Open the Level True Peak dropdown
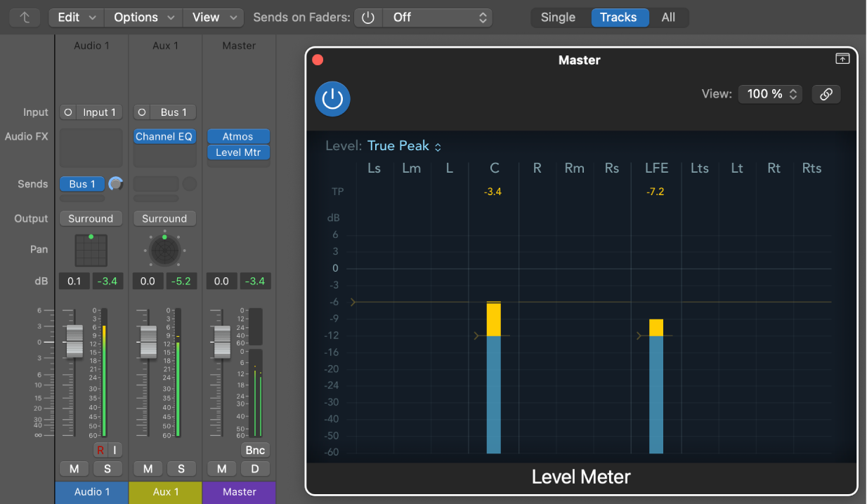 tap(405, 146)
